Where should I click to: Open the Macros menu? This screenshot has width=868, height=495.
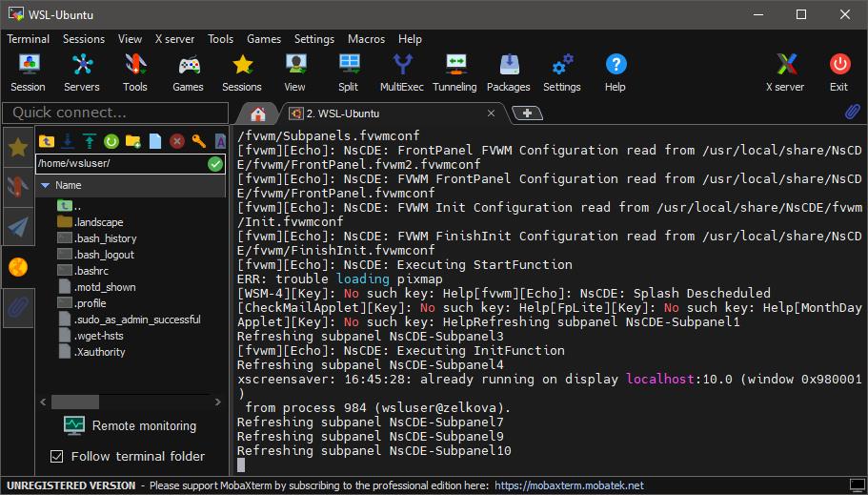[367, 39]
